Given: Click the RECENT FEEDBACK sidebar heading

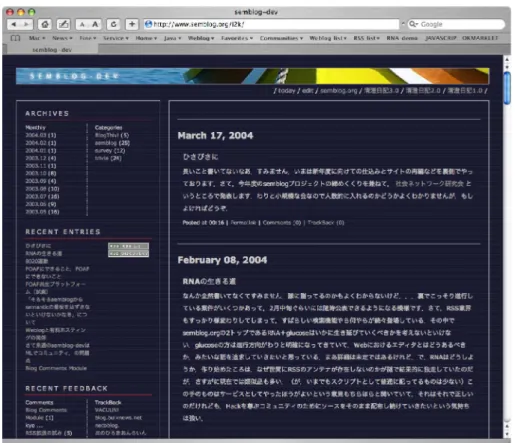Looking at the screenshot, I should (66, 389).
